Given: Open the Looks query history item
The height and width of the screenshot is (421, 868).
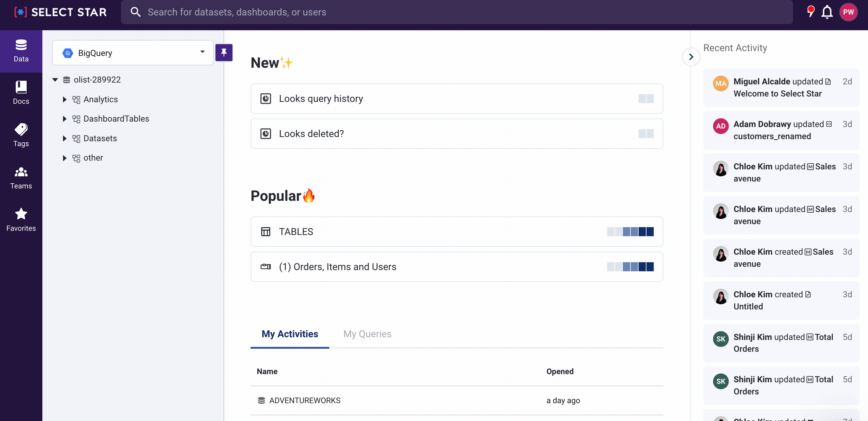Looking at the screenshot, I should tap(321, 99).
